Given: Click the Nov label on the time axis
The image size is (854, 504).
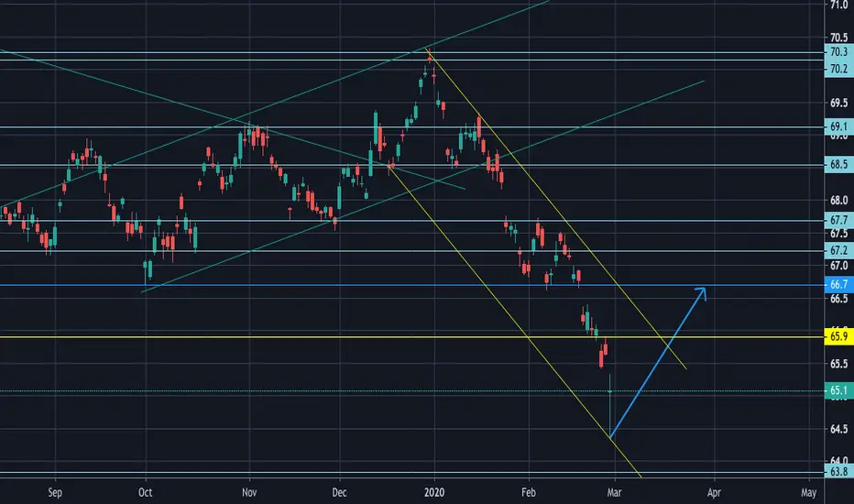Looking at the screenshot, I should tap(249, 493).
